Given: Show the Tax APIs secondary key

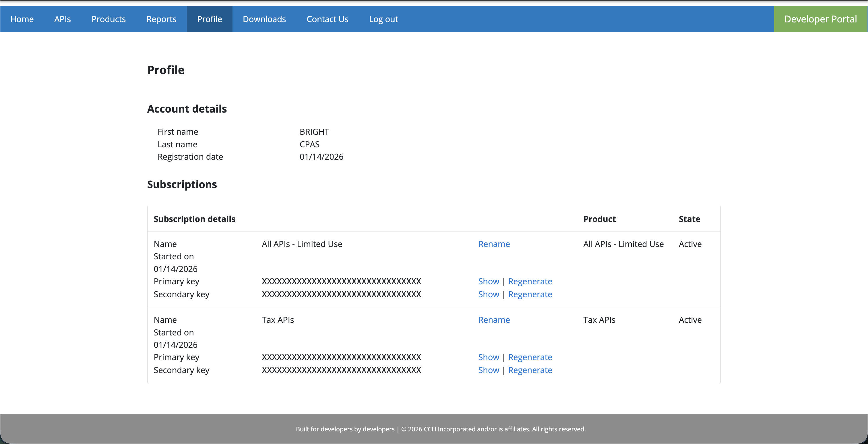Looking at the screenshot, I should [489, 370].
